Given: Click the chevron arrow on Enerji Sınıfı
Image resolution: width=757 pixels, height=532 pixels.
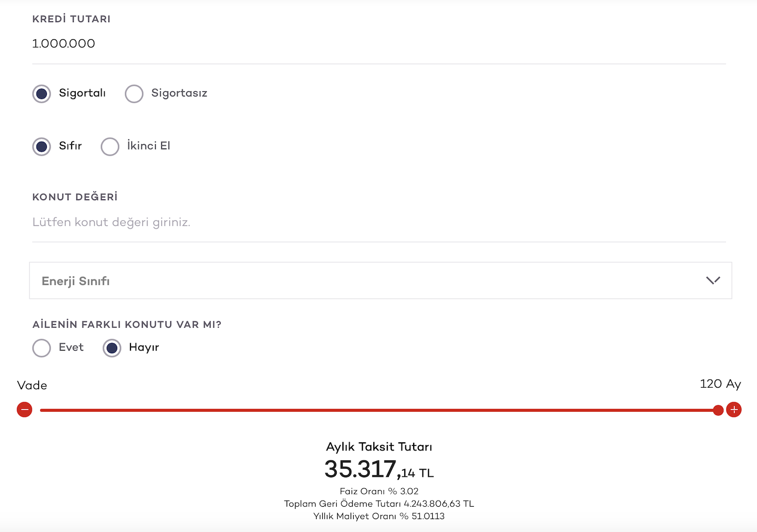Looking at the screenshot, I should point(713,280).
